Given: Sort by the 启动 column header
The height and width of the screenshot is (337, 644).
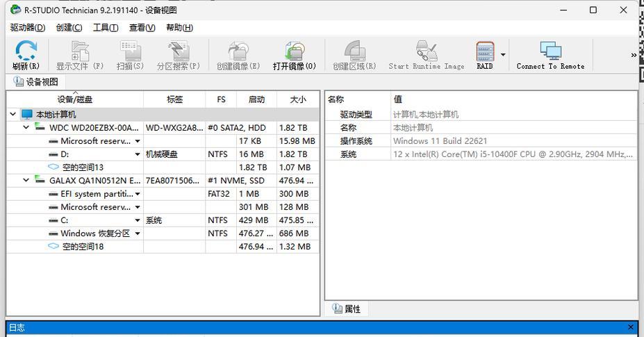Looking at the screenshot, I should coord(256,99).
